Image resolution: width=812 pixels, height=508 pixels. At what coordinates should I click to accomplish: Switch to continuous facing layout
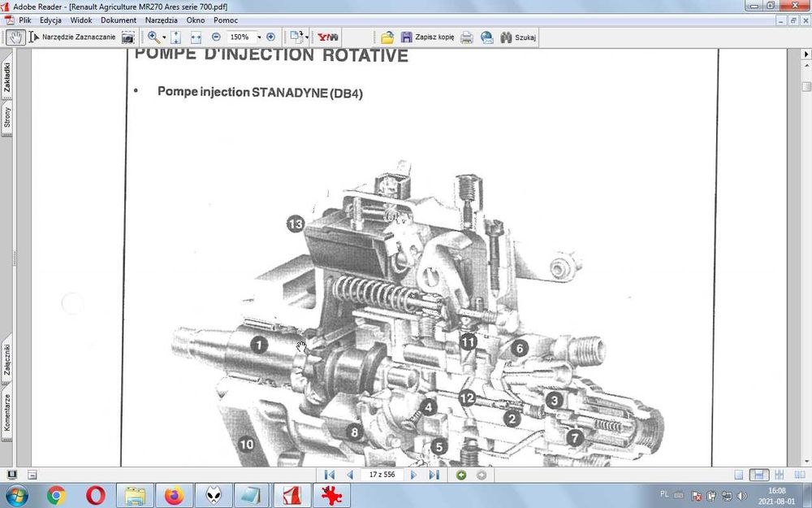779,475
